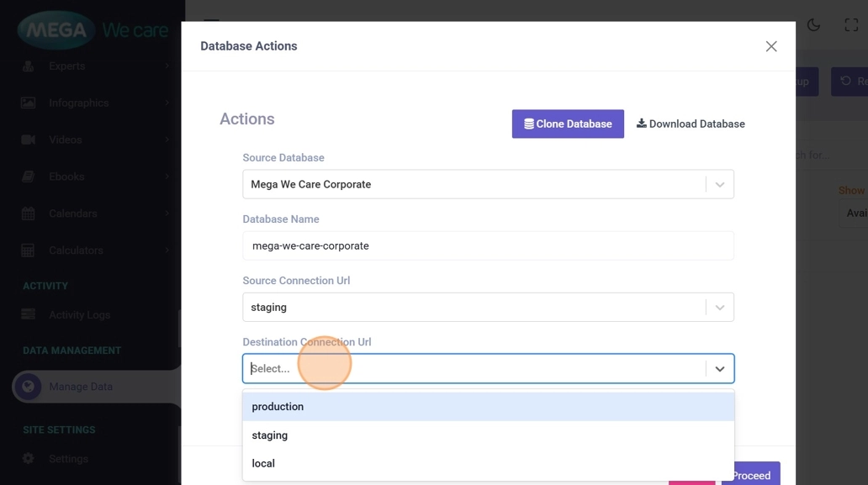
Task: Enter fullscreen using the expand icon
Action: [851, 25]
